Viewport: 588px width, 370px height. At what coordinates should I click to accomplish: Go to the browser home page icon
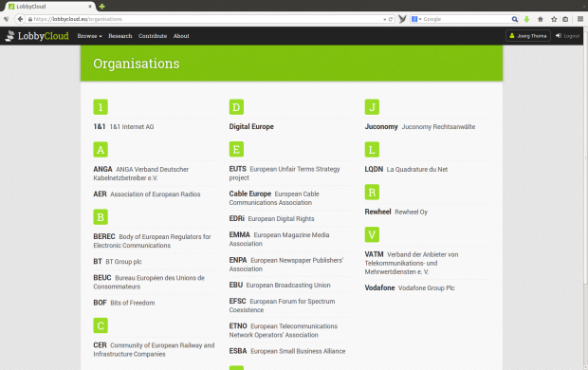click(x=540, y=19)
